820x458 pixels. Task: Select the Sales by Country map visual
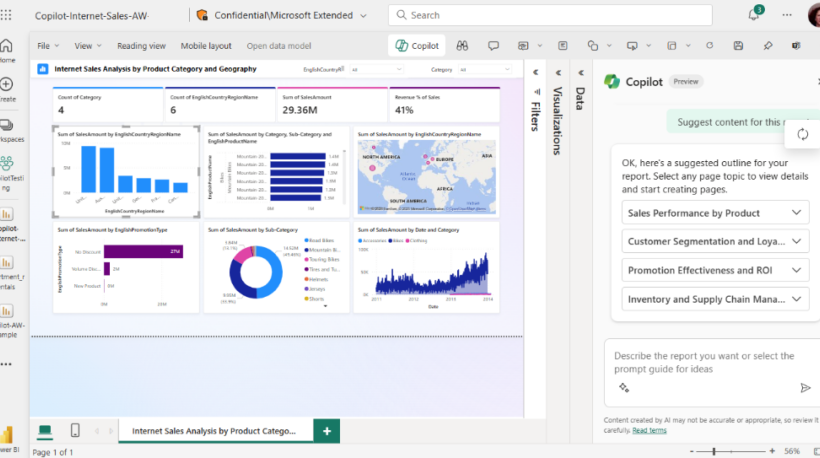pos(426,172)
